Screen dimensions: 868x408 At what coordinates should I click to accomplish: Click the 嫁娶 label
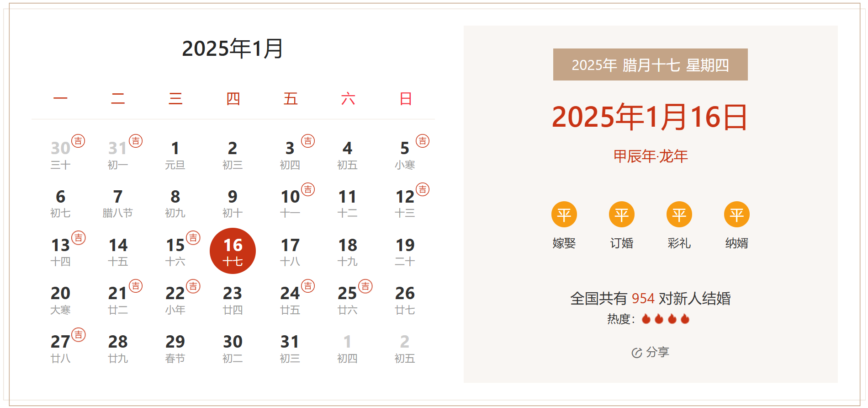(564, 243)
